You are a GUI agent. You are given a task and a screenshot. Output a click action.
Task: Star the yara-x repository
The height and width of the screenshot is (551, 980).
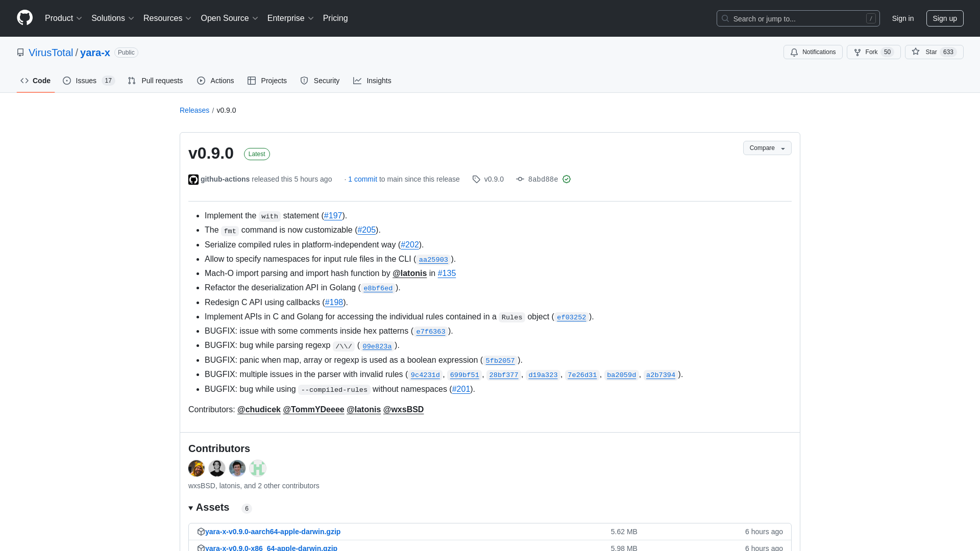(x=934, y=52)
